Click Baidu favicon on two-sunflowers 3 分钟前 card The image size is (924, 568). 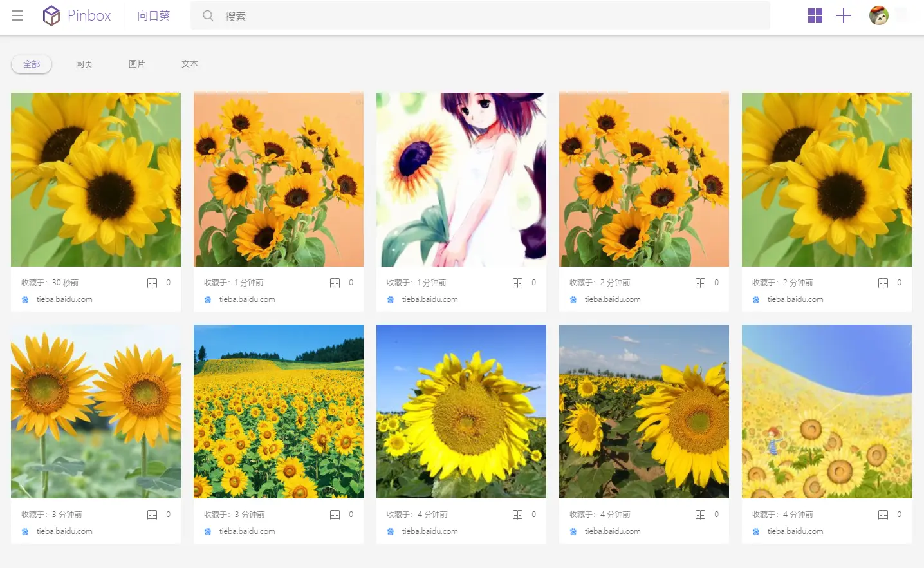coord(25,531)
